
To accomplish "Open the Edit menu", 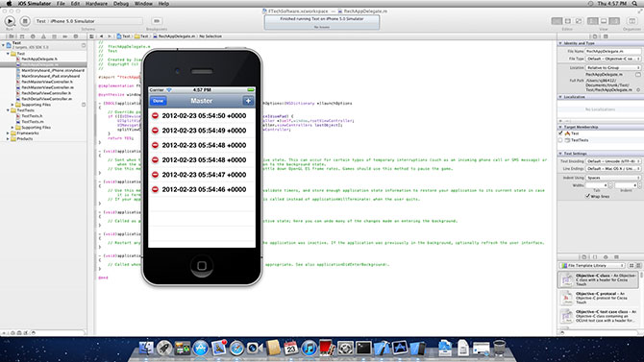I will (x=75, y=3).
